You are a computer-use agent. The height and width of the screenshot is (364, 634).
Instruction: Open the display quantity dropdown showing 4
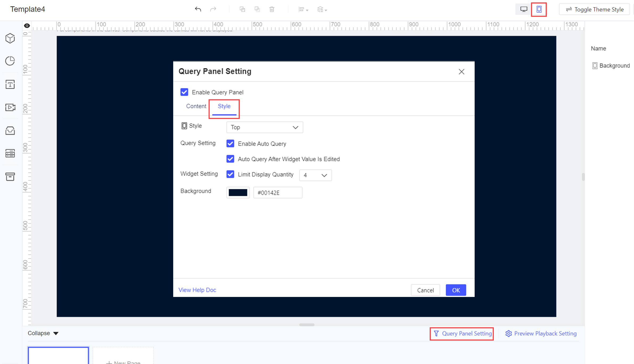pyautogui.click(x=315, y=175)
